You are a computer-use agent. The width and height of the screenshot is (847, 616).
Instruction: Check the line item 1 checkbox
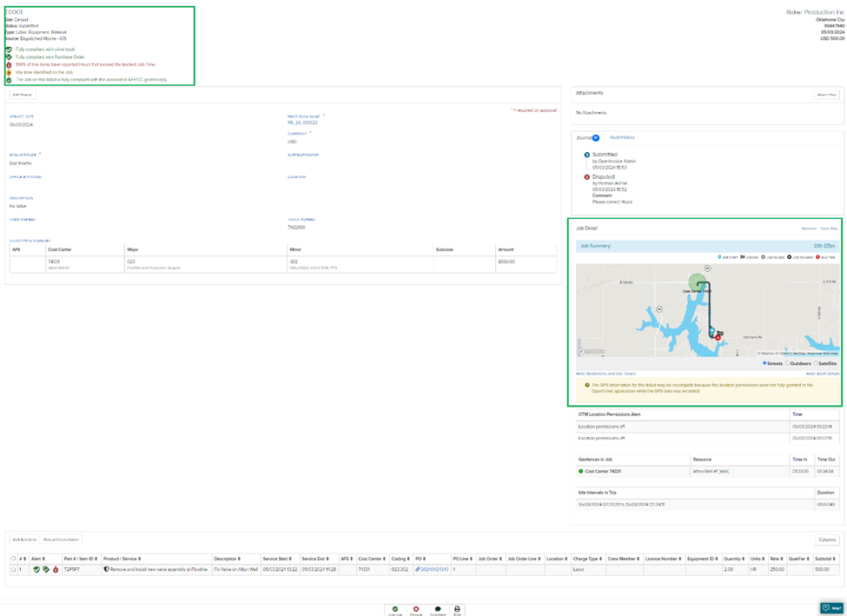coord(13,570)
